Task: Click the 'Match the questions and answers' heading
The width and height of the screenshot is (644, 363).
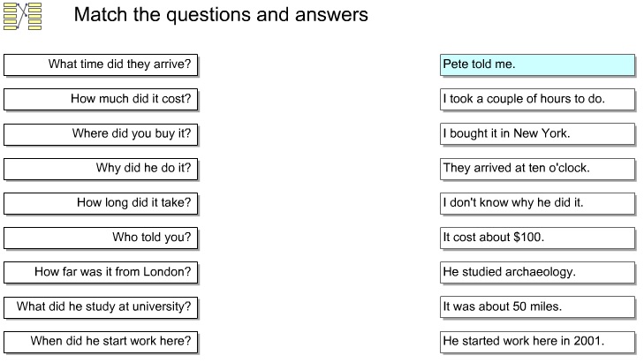Action: (221, 15)
